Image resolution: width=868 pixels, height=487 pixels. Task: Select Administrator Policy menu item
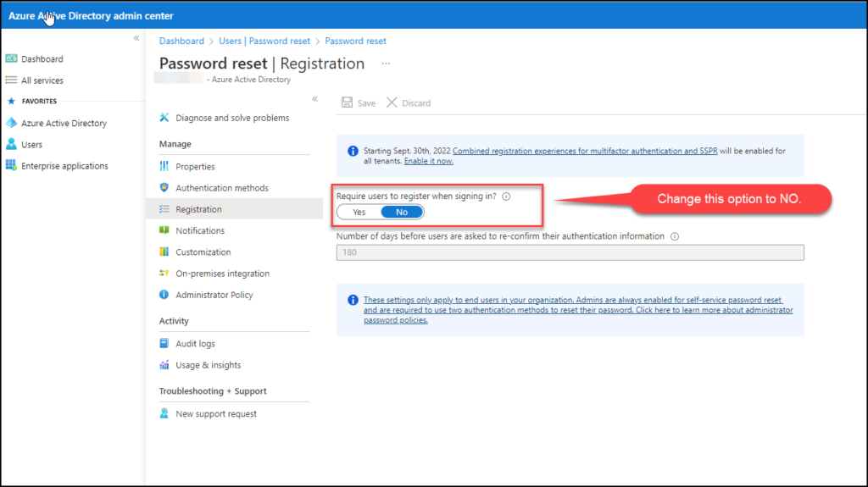pos(214,295)
